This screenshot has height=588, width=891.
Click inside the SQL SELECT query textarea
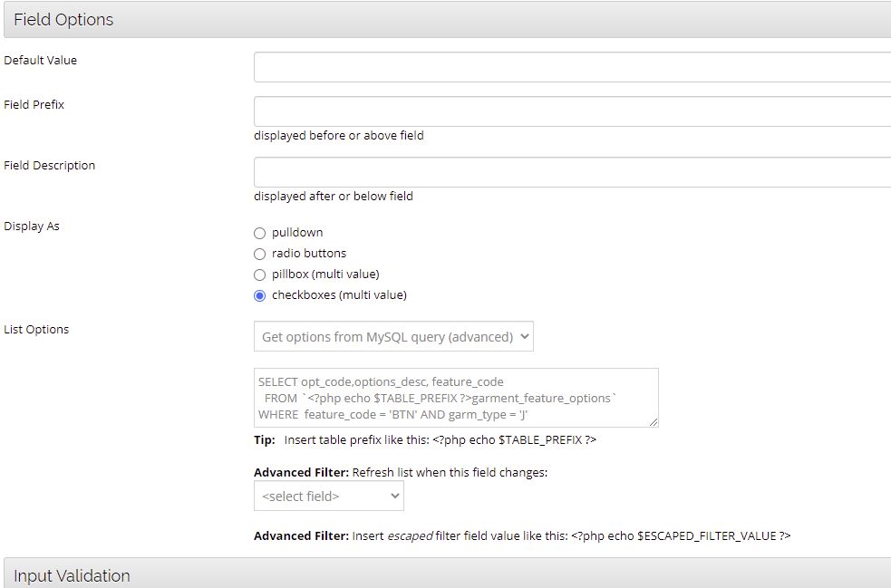[453, 397]
